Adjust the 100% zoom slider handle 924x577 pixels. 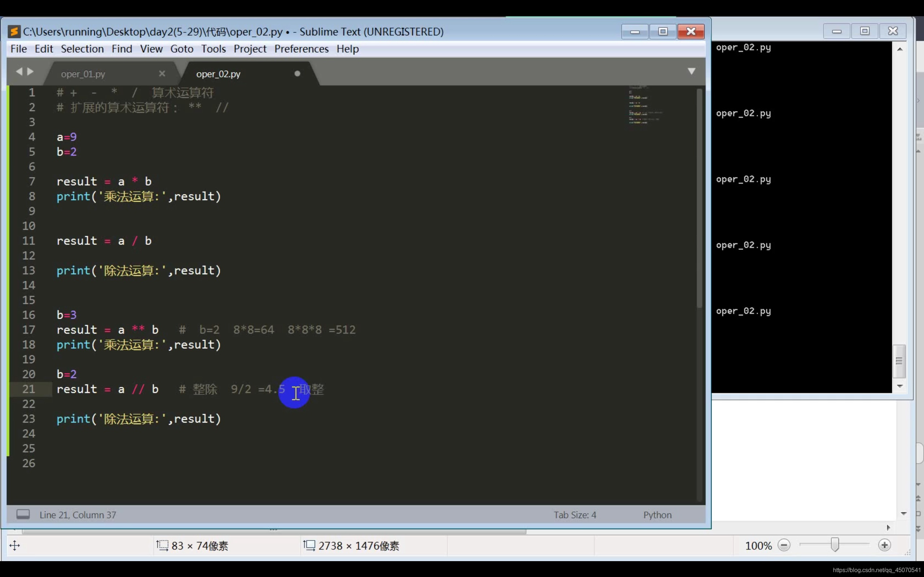coord(835,545)
